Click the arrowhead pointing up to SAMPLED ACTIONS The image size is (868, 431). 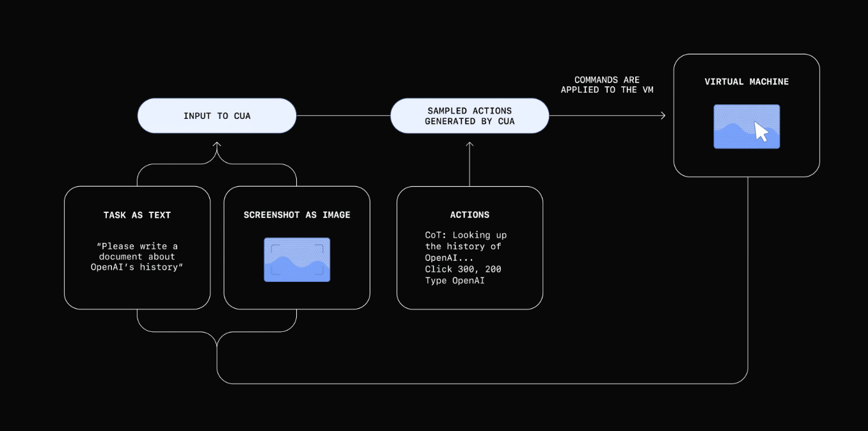click(x=470, y=146)
